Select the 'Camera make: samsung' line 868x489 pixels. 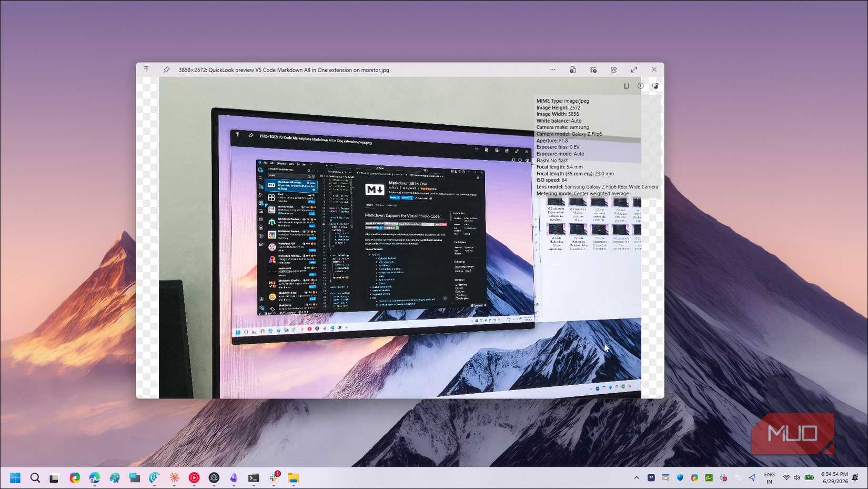(x=562, y=127)
